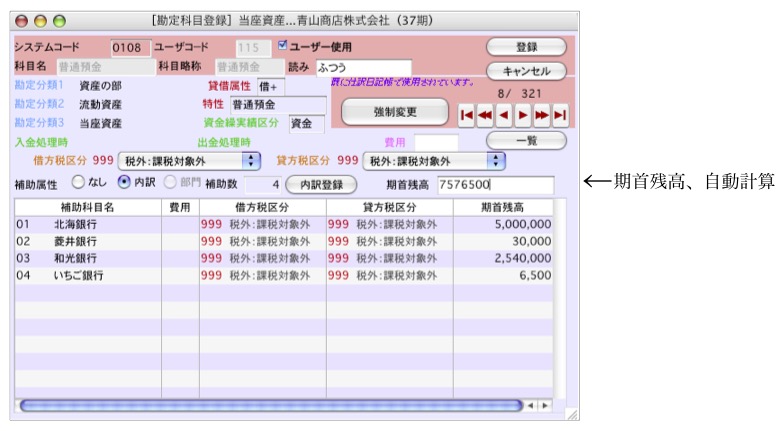This screenshot has height=431, width=782.
Task: Click the 補助科目名 column header
Action: click(87, 207)
